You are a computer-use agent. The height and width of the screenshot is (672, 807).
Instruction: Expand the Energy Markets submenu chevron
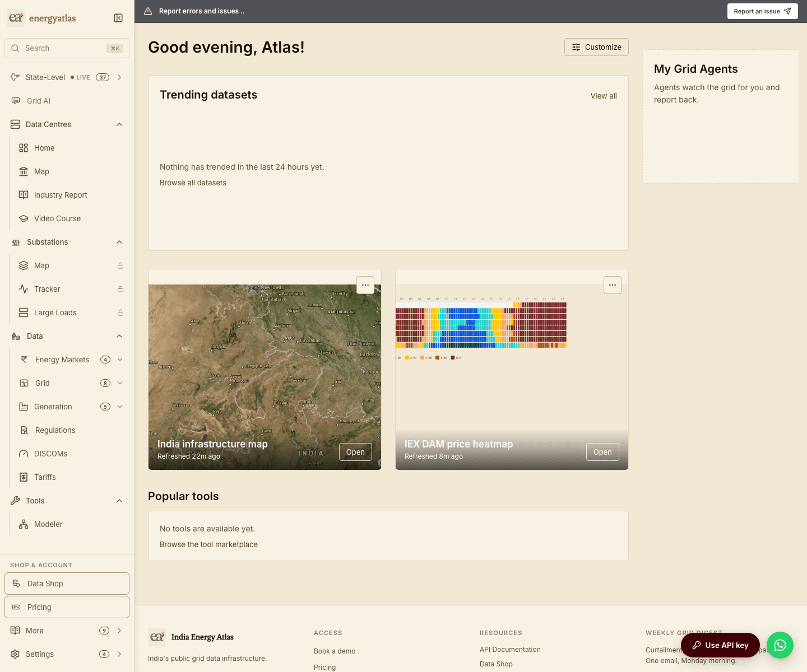pos(120,360)
